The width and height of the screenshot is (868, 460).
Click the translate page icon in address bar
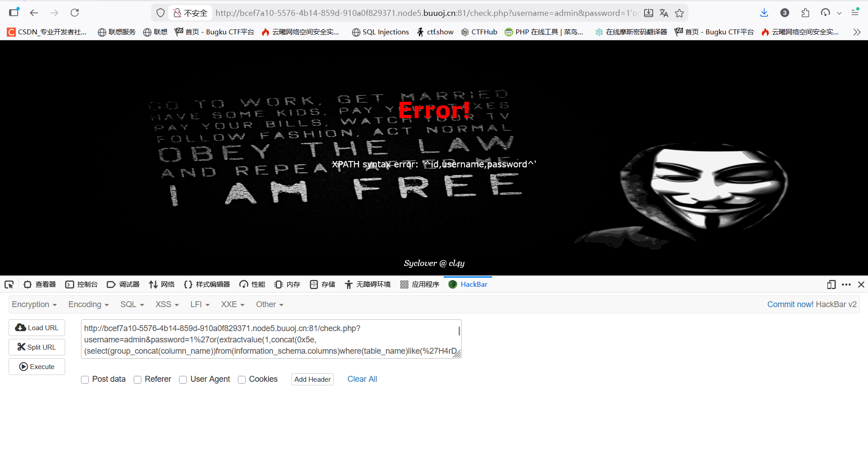click(x=664, y=13)
